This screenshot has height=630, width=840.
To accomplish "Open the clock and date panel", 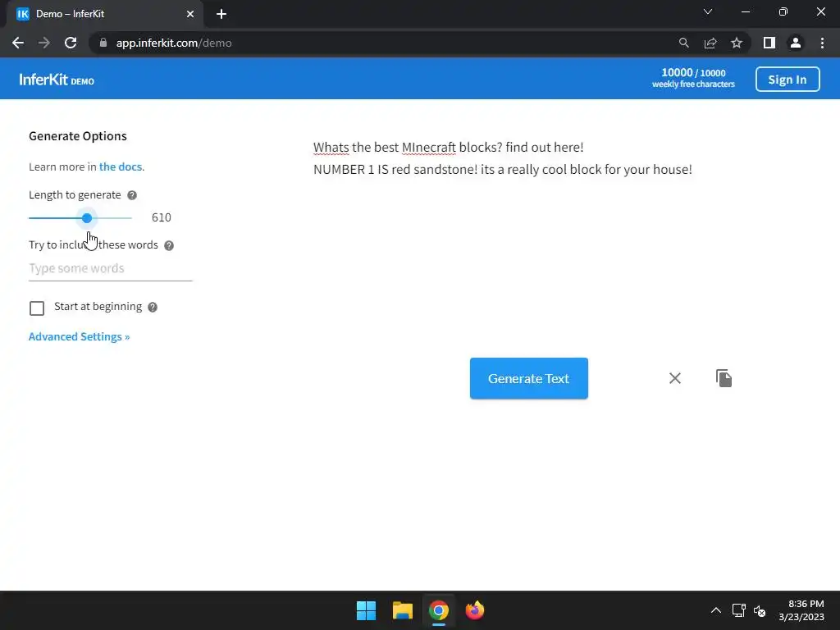I will (x=801, y=610).
